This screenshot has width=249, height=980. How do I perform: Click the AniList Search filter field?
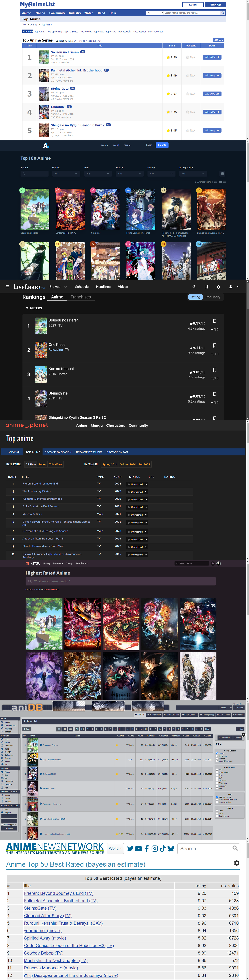35,173
